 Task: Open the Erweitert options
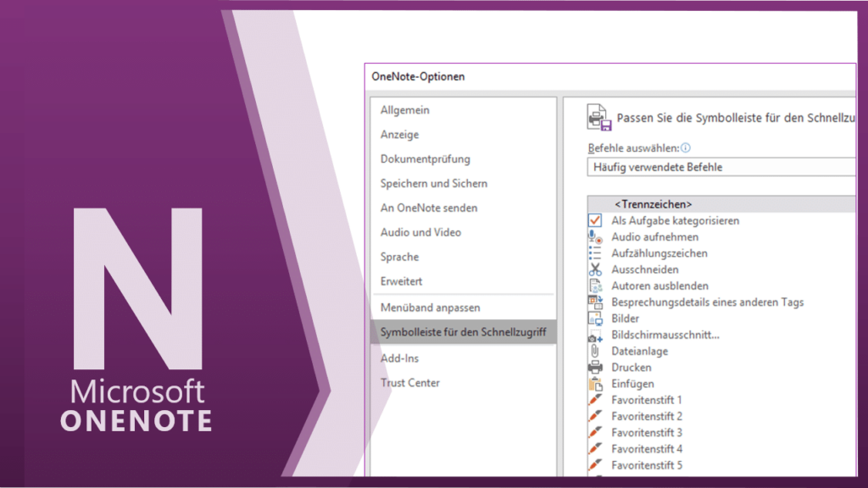tap(401, 281)
